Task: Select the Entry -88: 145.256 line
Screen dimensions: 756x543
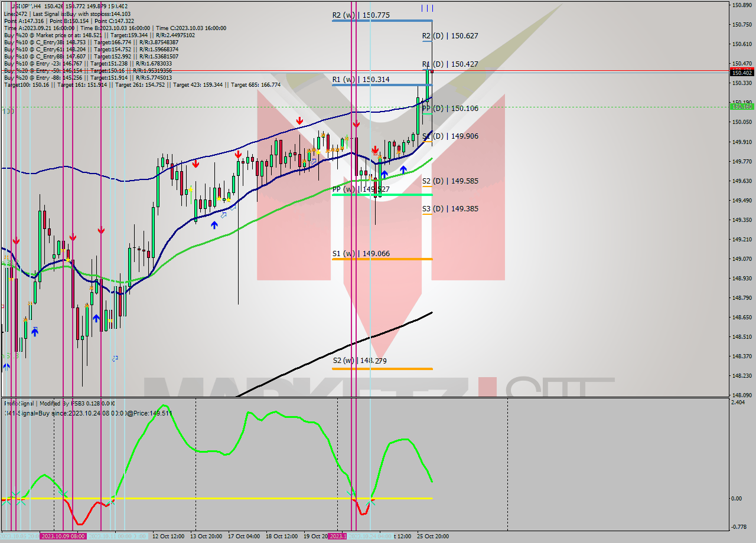Action: click(87, 77)
